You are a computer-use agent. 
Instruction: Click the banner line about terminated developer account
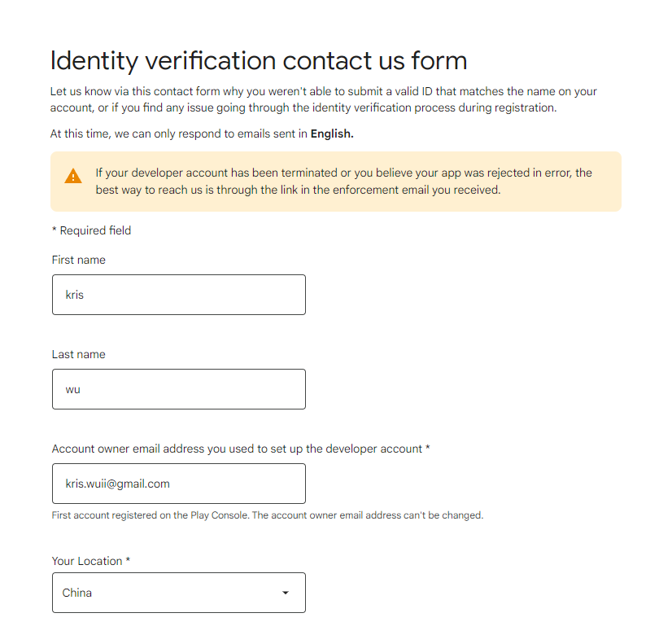343,173
